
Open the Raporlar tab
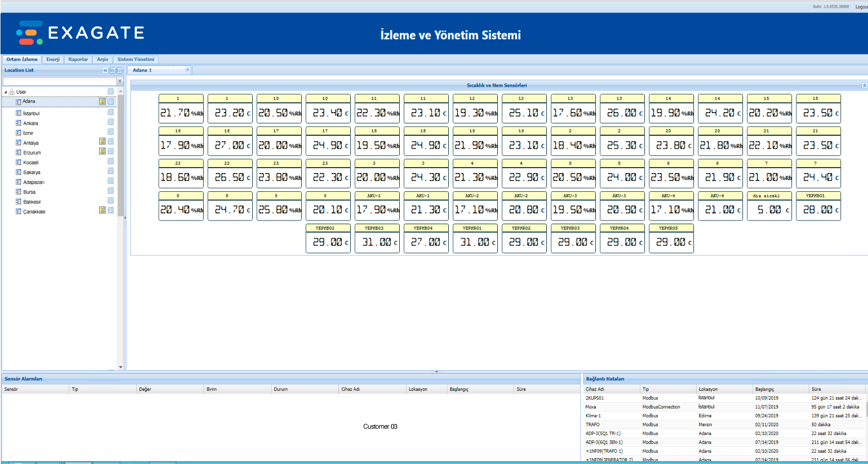point(78,59)
